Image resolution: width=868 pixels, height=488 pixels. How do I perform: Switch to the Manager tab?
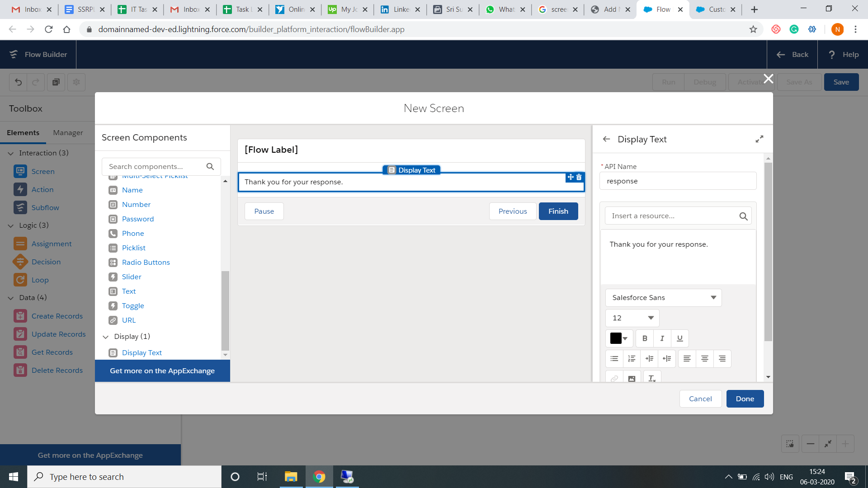pos(68,132)
